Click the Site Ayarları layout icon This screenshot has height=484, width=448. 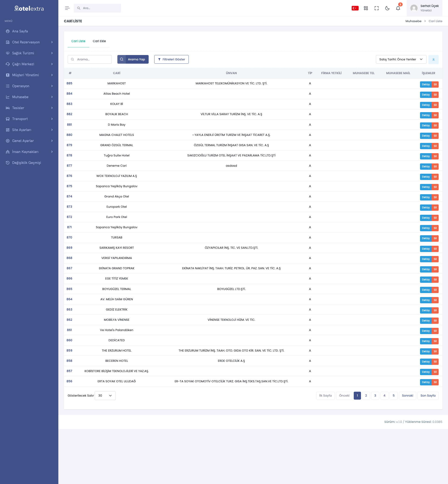point(8,130)
